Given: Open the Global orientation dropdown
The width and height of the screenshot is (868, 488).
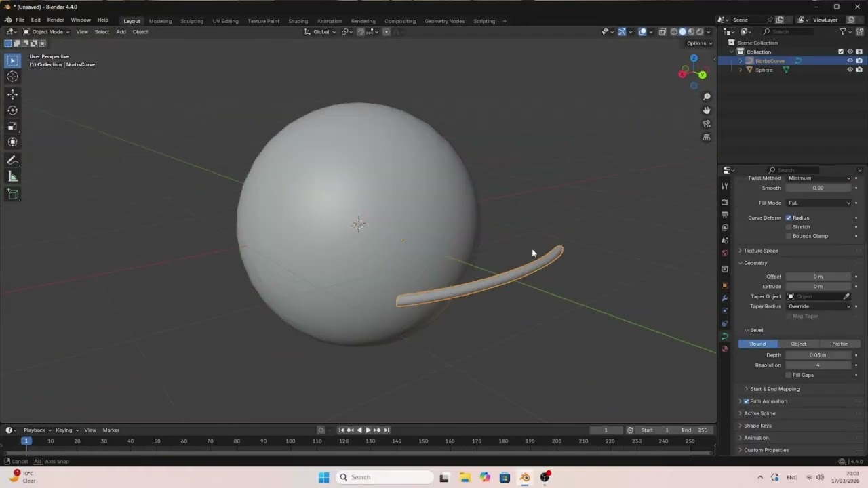Looking at the screenshot, I should [x=320, y=32].
